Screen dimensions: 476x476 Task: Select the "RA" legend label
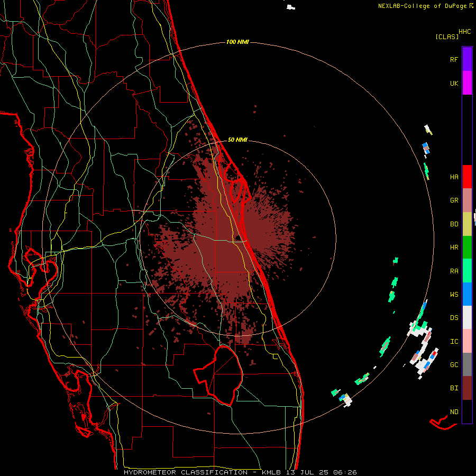pos(454,271)
